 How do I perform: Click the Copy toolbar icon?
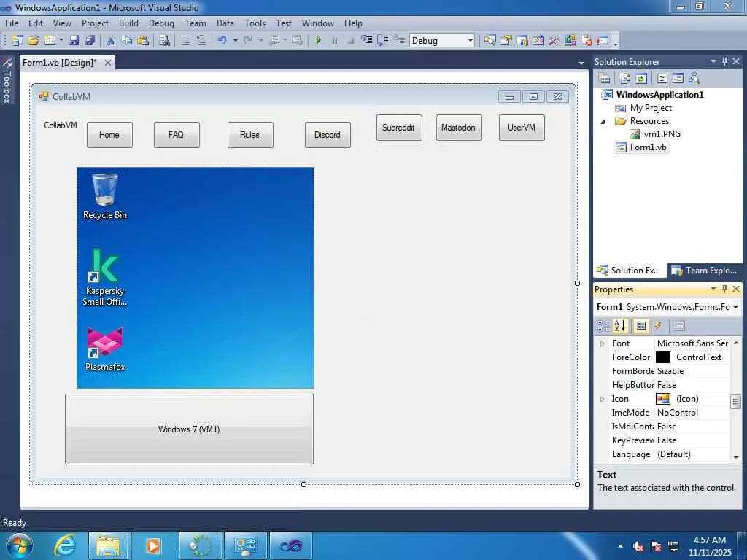127,41
